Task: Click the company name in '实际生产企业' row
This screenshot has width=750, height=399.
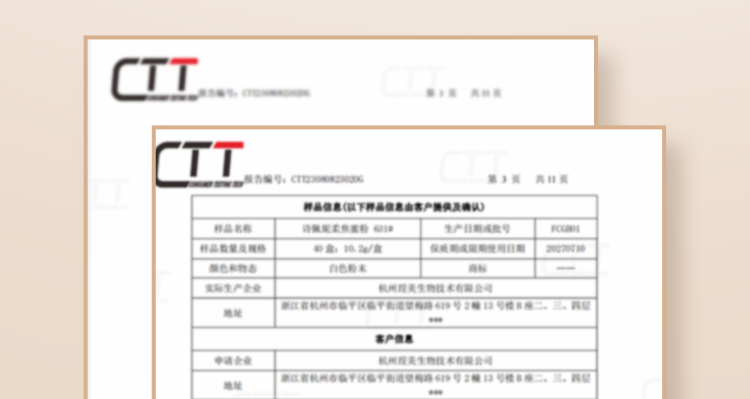Action: (x=435, y=288)
